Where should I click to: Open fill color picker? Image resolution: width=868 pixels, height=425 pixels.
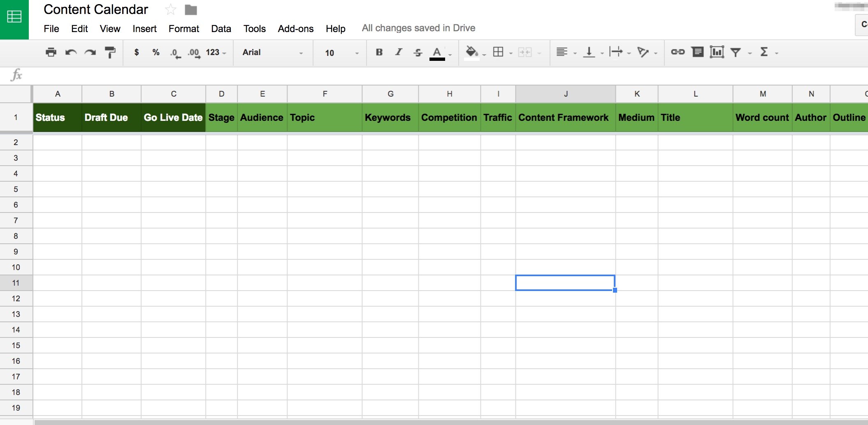pyautogui.click(x=472, y=53)
